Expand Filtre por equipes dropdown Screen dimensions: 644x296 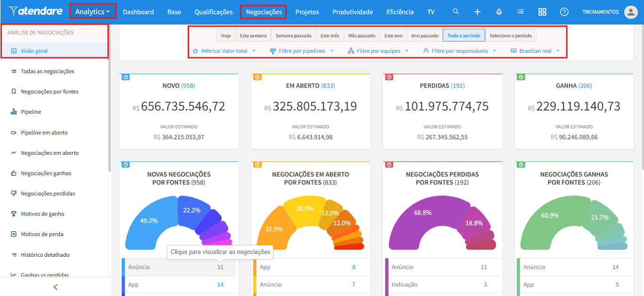pyautogui.click(x=379, y=51)
